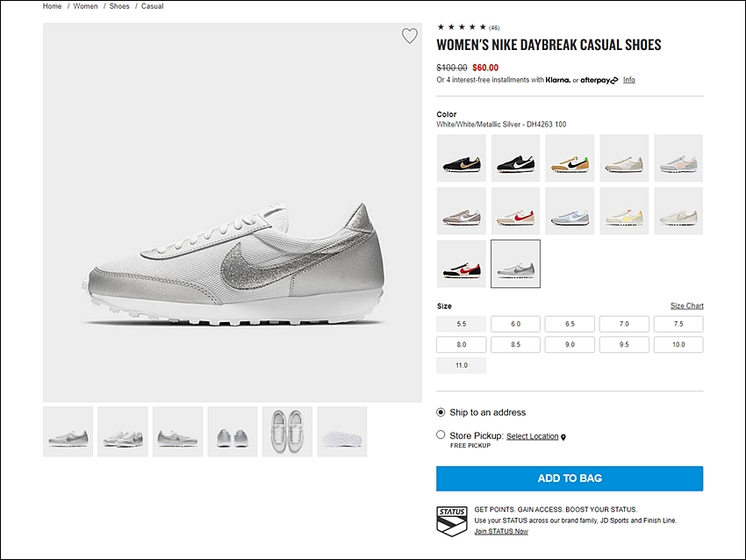Pick size 11.0
The height and width of the screenshot is (560, 746).
(461, 365)
